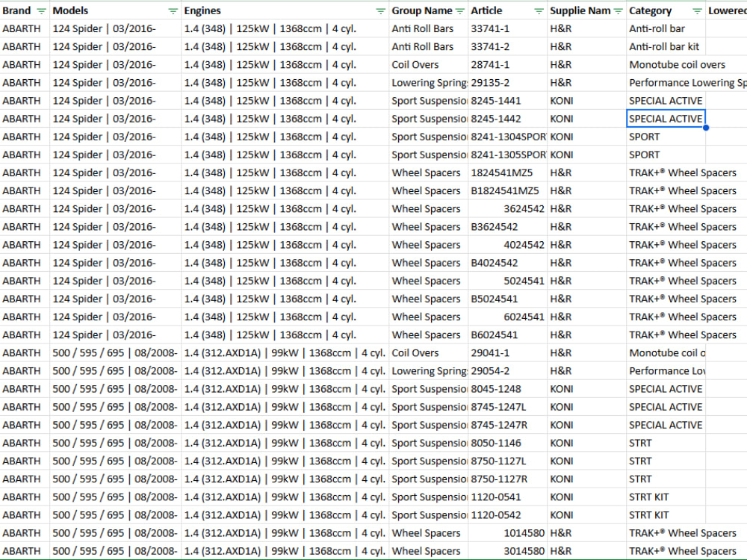Select article cell B3624542

(x=507, y=227)
